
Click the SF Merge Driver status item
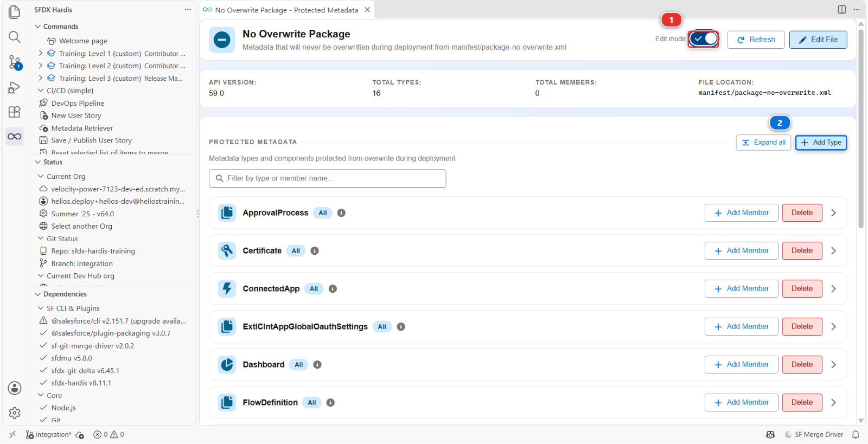tap(814, 435)
